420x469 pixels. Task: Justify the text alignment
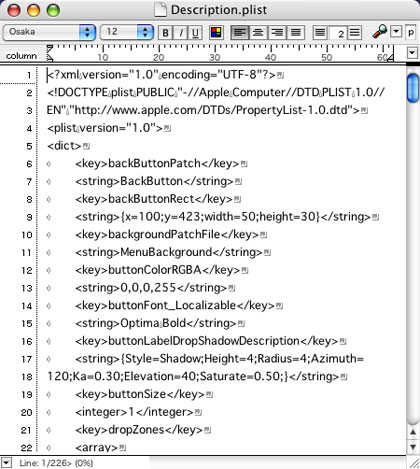click(295, 33)
